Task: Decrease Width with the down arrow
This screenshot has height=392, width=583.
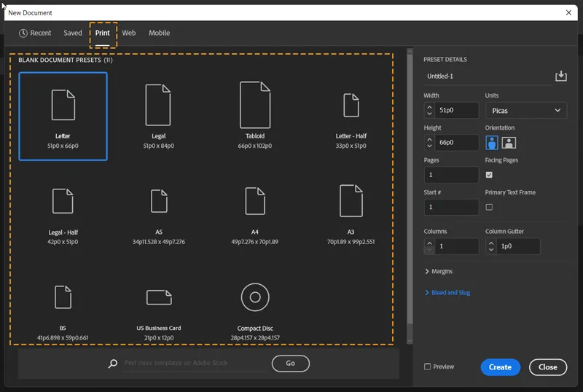Action: coord(429,114)
